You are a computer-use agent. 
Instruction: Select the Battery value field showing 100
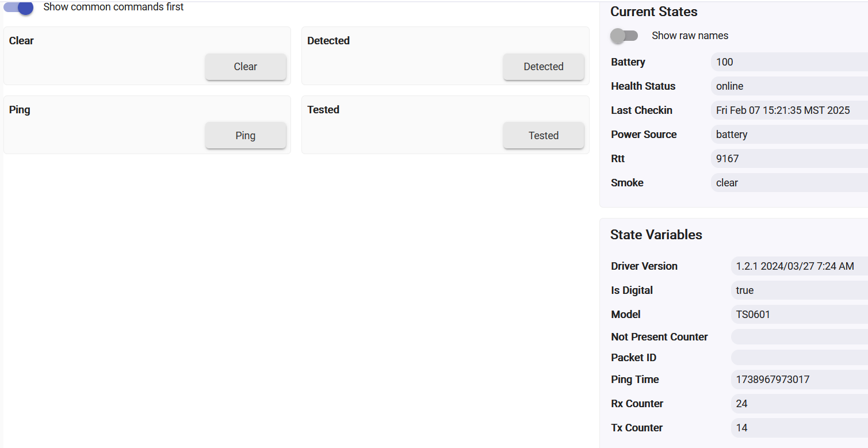coord(790,62)
